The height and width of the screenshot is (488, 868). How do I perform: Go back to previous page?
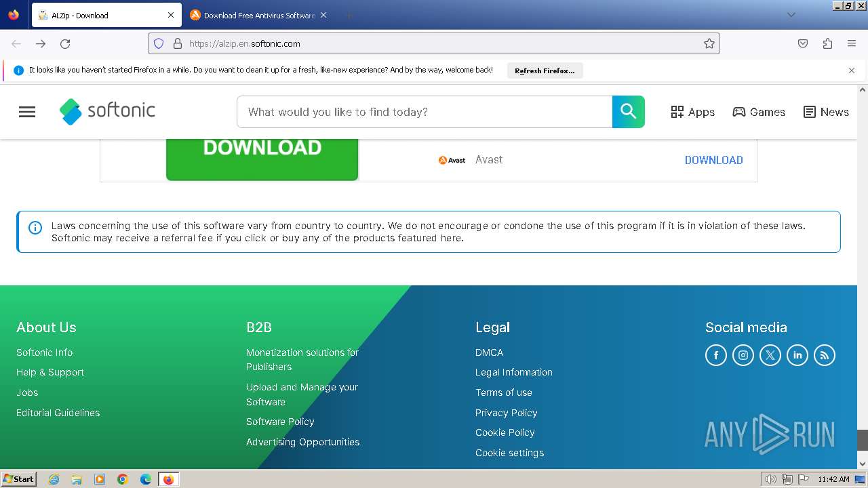(16, 43)
